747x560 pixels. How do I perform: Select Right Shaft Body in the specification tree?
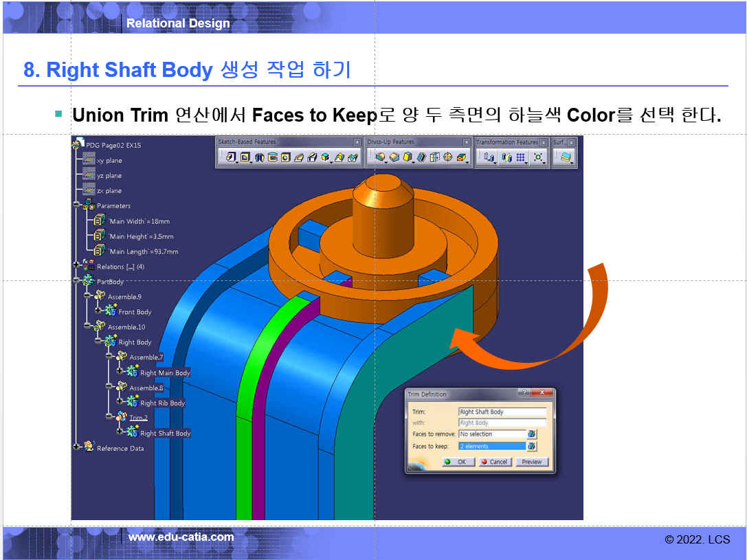165,434
